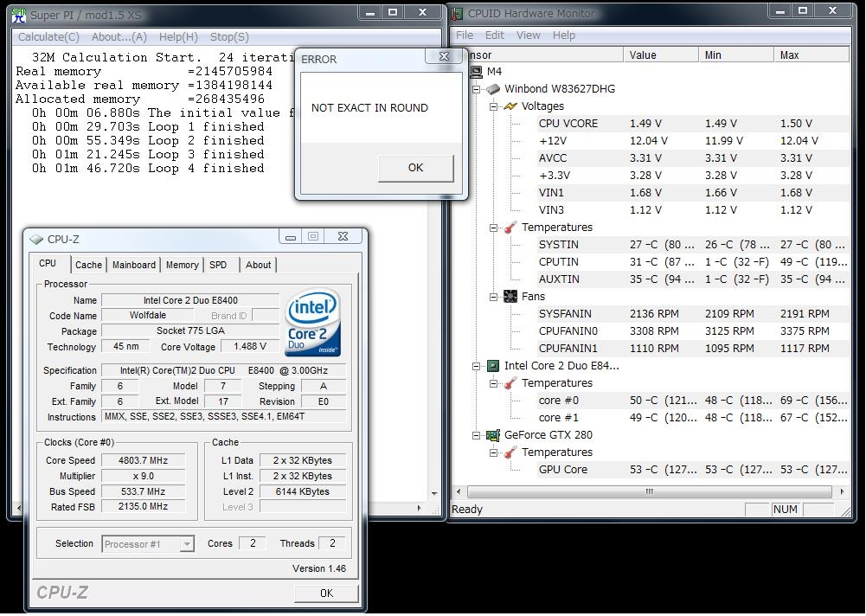Image resolution: width=866 pixels, height=616 pixels.
Task: Open the Calculate(C) menu in Super PI
Action: coord(48,37)
